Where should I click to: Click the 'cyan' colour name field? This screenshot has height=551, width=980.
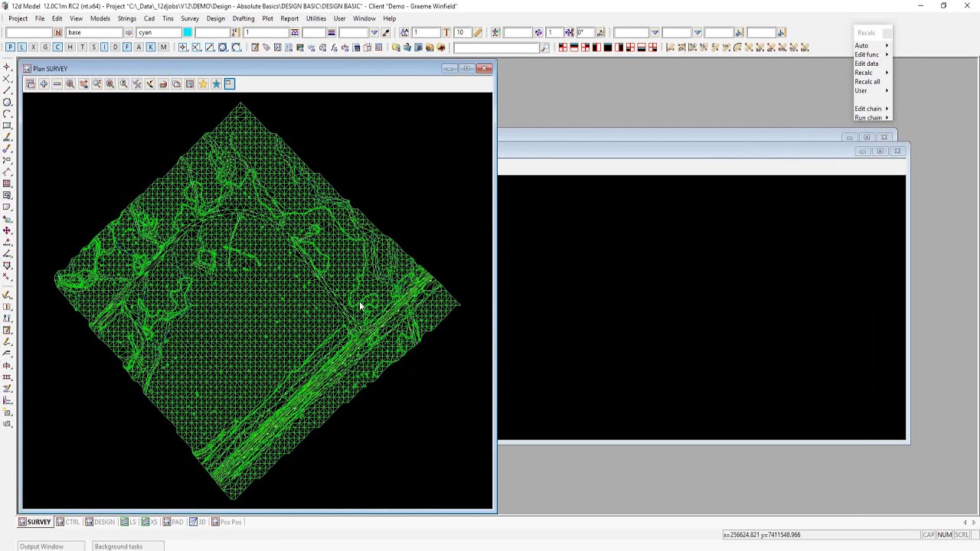(158, 32)
